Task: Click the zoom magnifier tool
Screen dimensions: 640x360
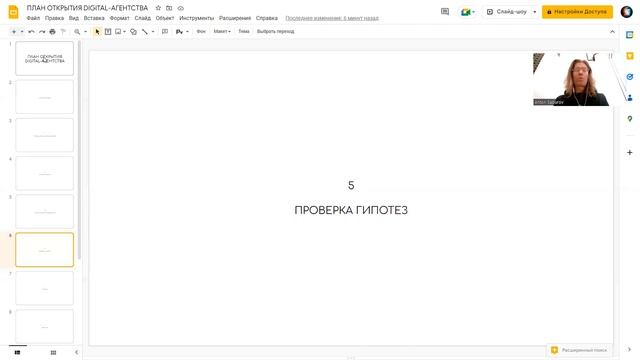Action: 77,31
